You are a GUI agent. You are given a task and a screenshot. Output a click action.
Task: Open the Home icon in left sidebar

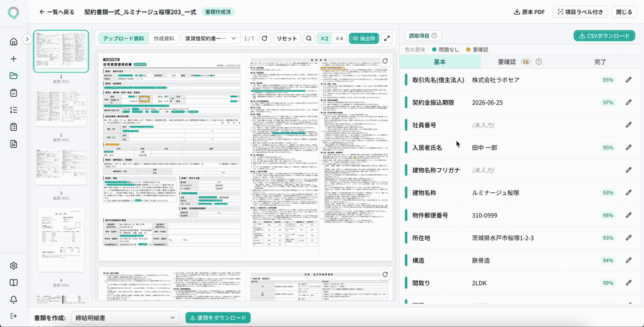pyautogui.click(x=13, y=42)
